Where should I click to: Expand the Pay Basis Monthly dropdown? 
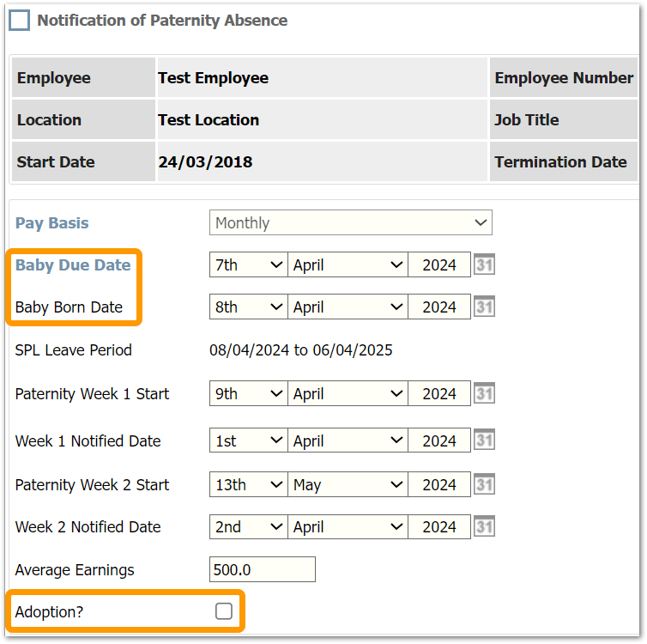(x=350, y=223)
